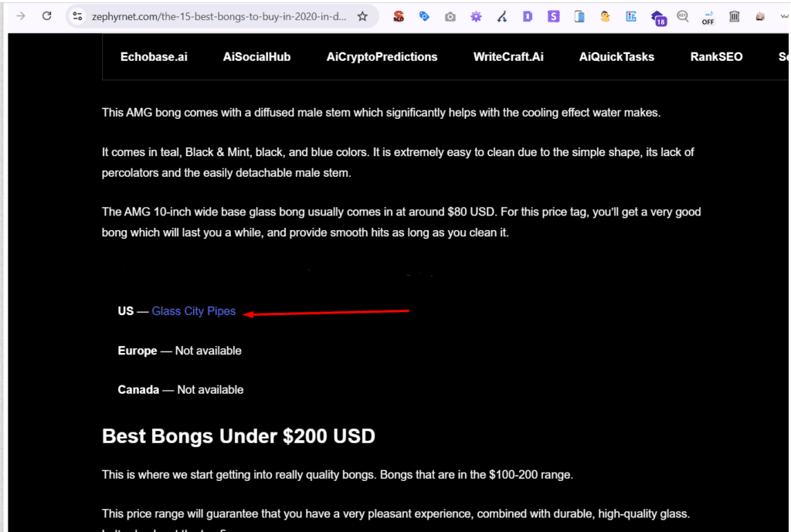Click the building-shaped archive extension icon

(x=734, y=16)
